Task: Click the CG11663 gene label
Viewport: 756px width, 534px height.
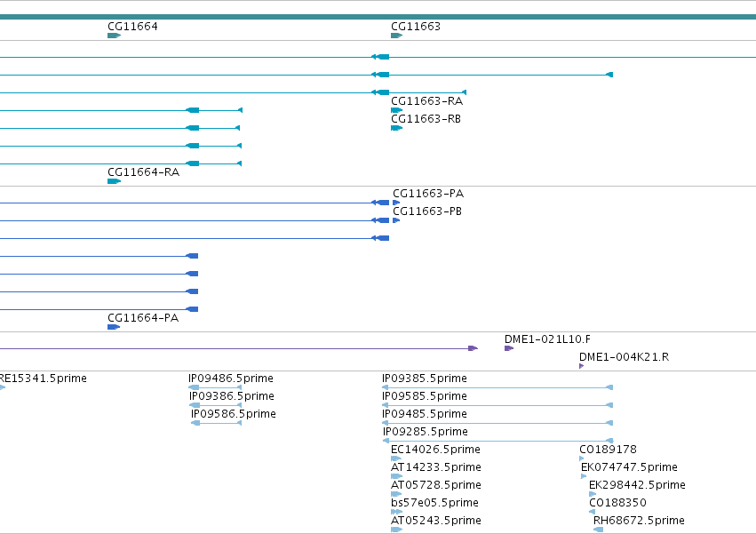Action: tap(416, 26)
